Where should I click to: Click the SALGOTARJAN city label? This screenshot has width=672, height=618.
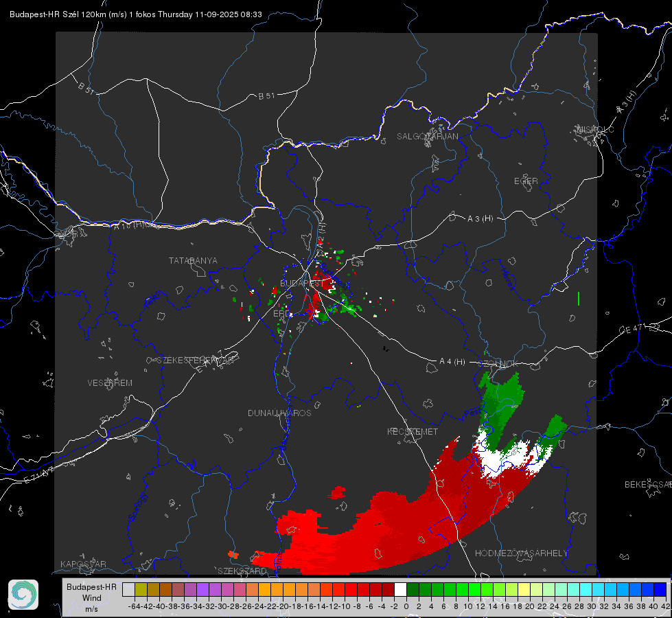click(x=427, y=137)
